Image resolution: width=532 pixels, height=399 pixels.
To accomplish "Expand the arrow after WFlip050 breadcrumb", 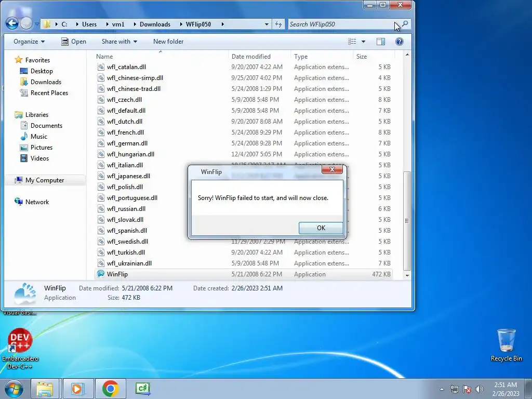I will click(222, 24).
